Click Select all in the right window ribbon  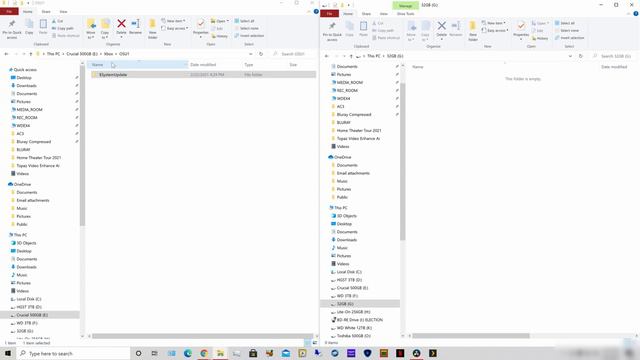tap(565, 23)
